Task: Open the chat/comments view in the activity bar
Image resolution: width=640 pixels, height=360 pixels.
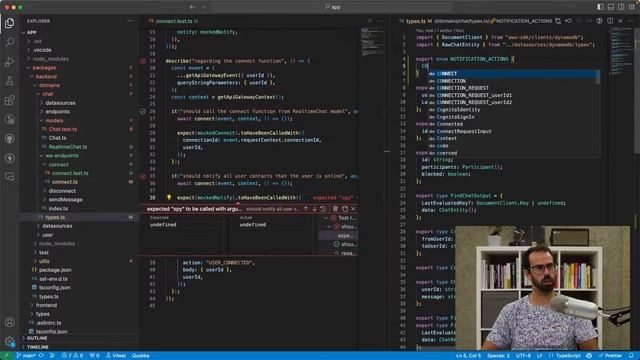Action: point(9,177)
